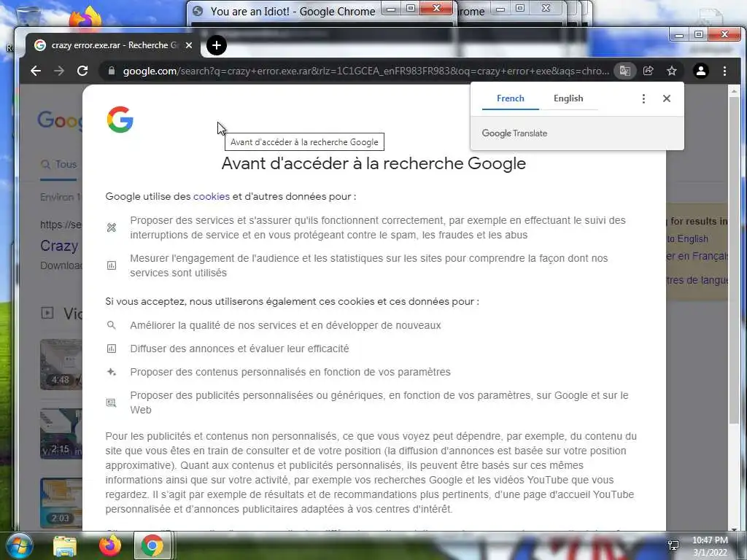Click the 'Tous' search filter tab
This screenshot has width=747, height=560.
coord(58,165)
